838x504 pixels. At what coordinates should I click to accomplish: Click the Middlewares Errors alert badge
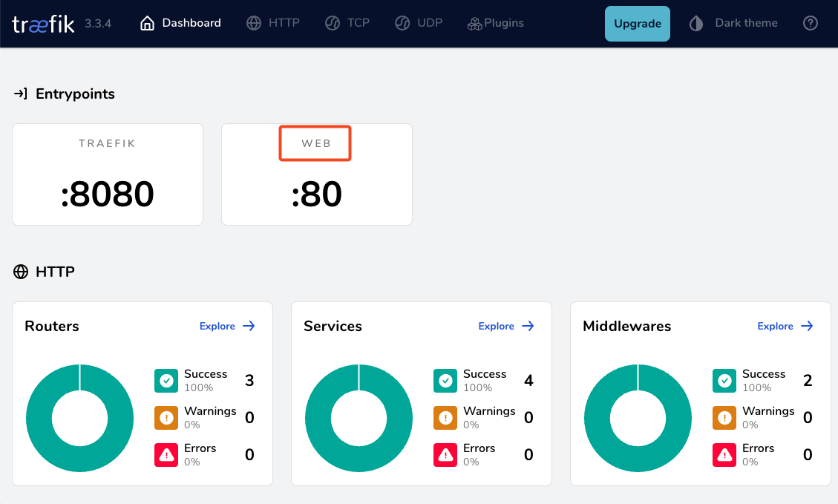pyautogui.click(x=724, y=454)
